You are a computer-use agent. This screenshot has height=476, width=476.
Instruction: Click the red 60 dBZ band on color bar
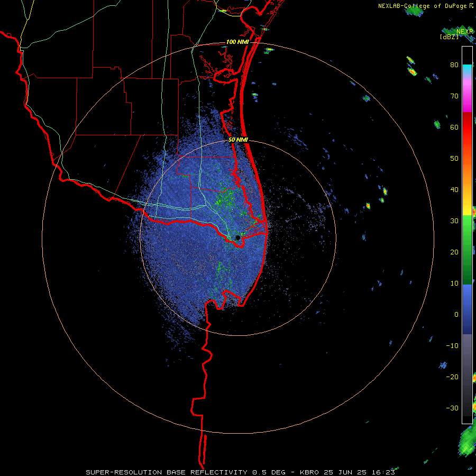click(467, 128)
